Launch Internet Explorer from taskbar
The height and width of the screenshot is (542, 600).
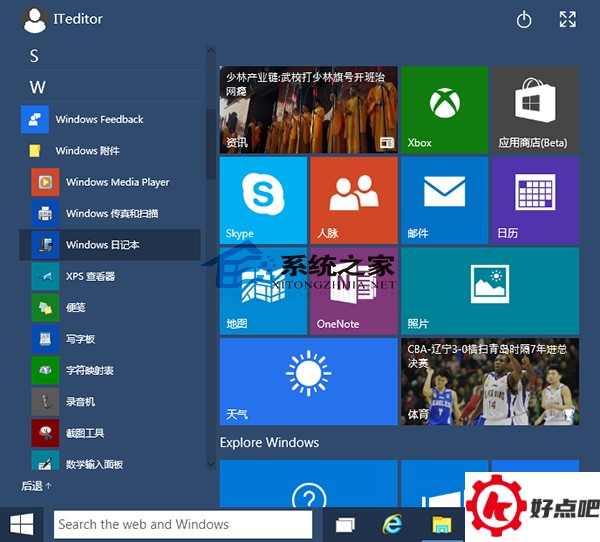(393, 524)
